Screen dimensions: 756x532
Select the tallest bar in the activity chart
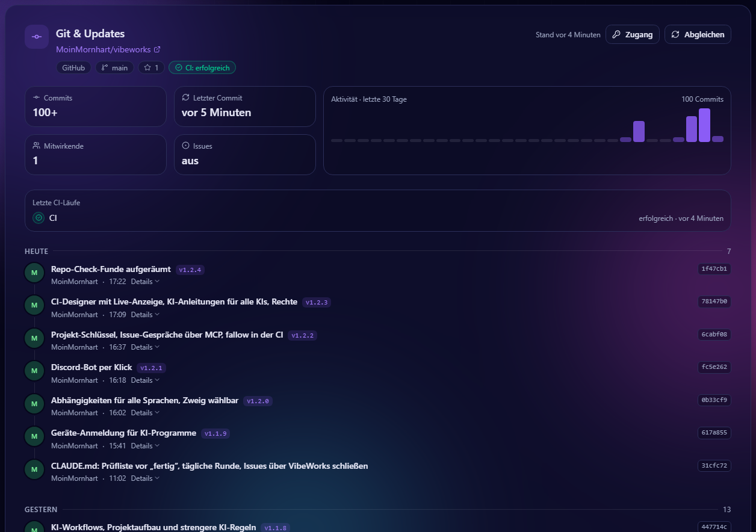tap(704, 125)
